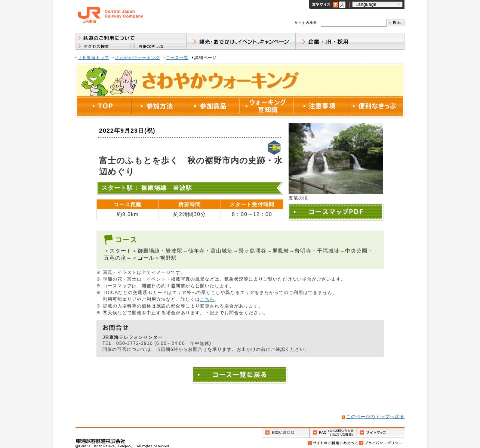Click このページのトップへ戻る link
Image resolution: width=480 pixels, height=448 pixels.
pos(375,417)
